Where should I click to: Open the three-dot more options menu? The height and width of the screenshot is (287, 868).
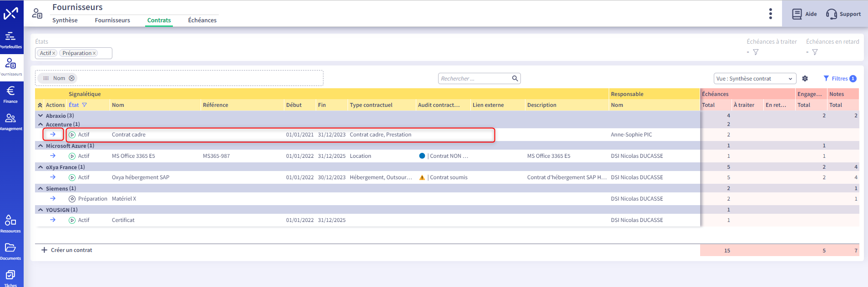point(770,14)
